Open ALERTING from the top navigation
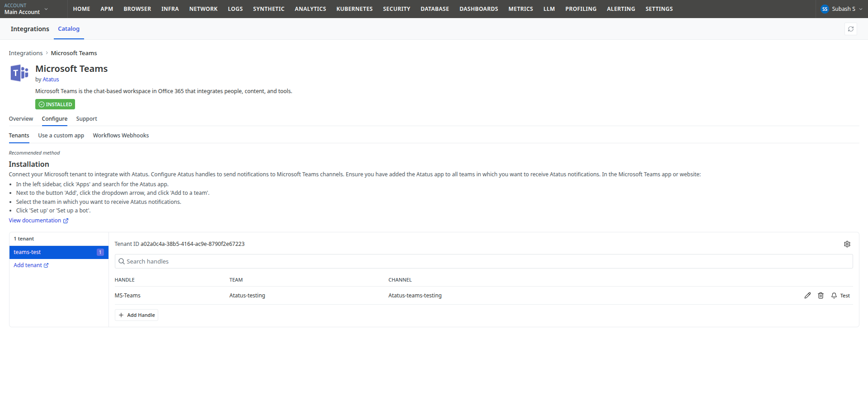This screenshot has height=419, width=868. click(x=621, y=9)
